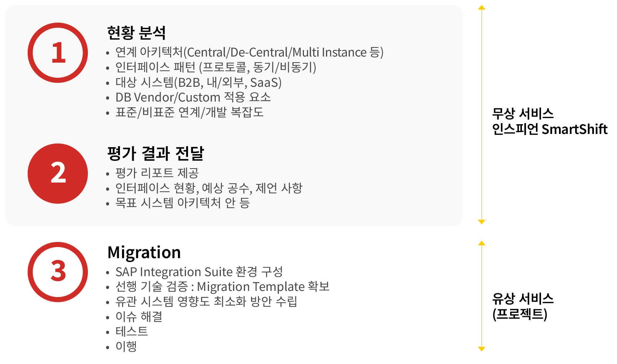The height and width of the screenshot is (364, 617).
Task: Select the 현황 분석 heading
Action: 137,33
